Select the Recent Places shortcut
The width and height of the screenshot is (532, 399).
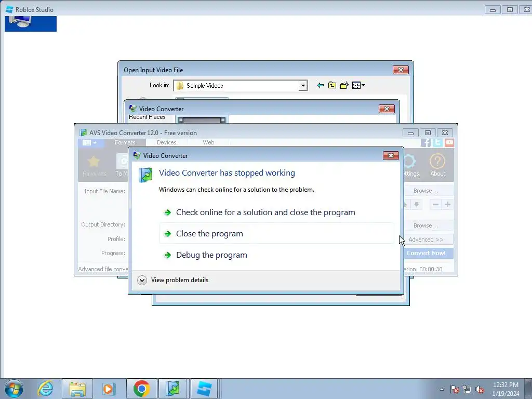(x=147, y=117)
